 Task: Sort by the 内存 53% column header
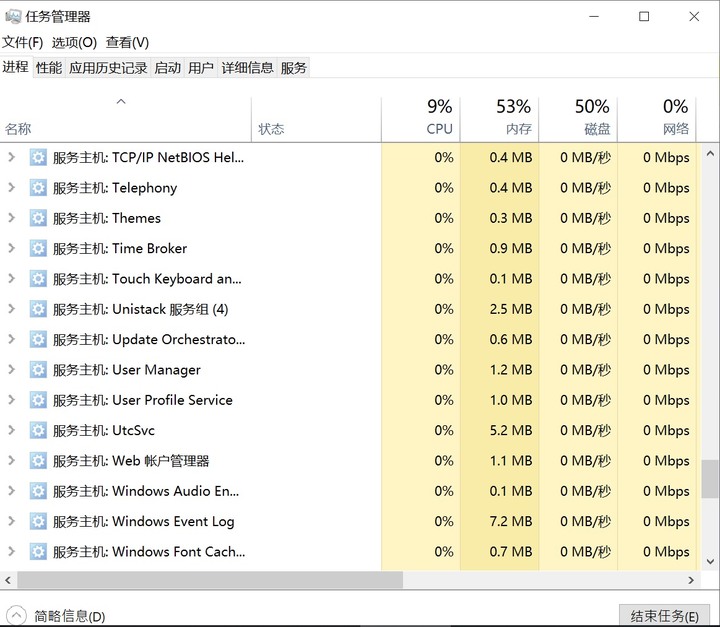(500, 119)
